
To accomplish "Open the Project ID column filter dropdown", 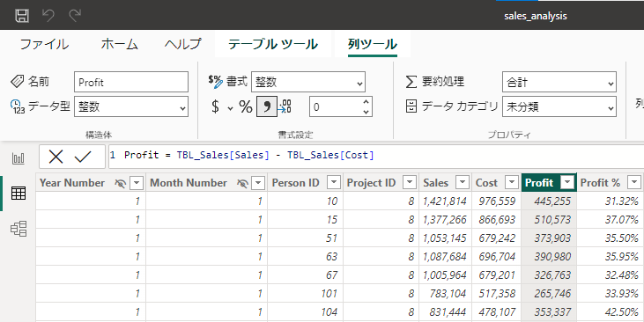I will [x=410, y=182].
